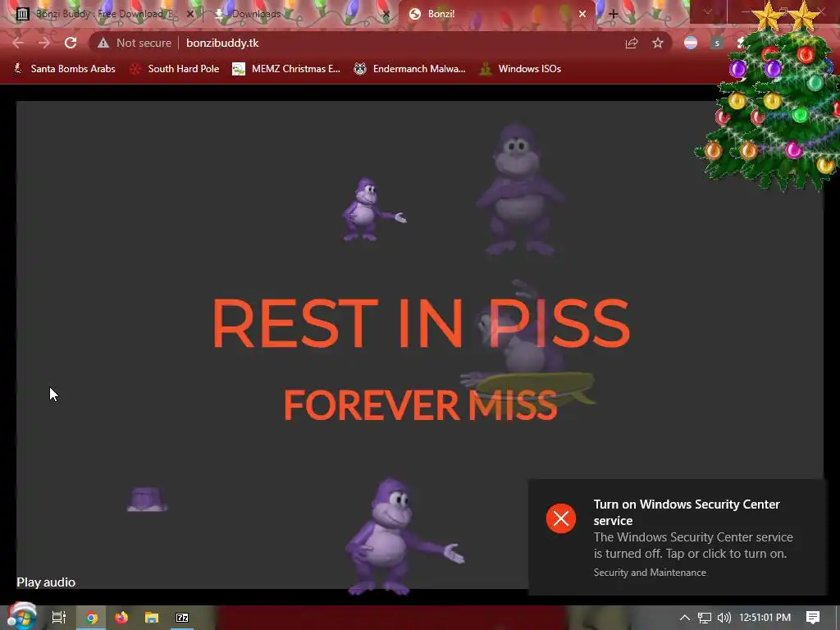
Task: Click the Chrome taskbar icon
Action: pos(92,618)
